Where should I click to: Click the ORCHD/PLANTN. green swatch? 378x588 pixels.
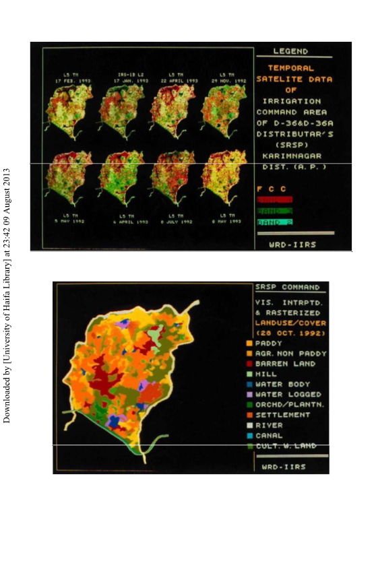tap(249, 405)
